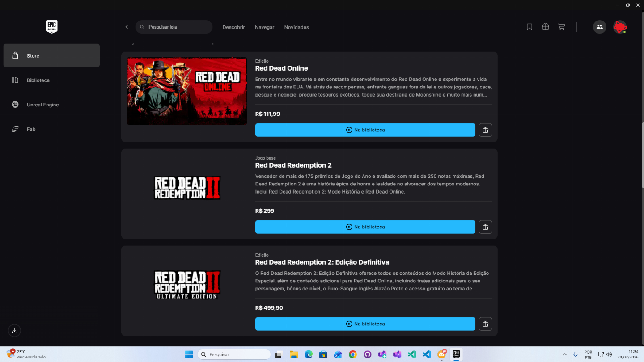Click the Red Dead Online title
The height and width of the screenshot is (362, 644).
point(282,68)
